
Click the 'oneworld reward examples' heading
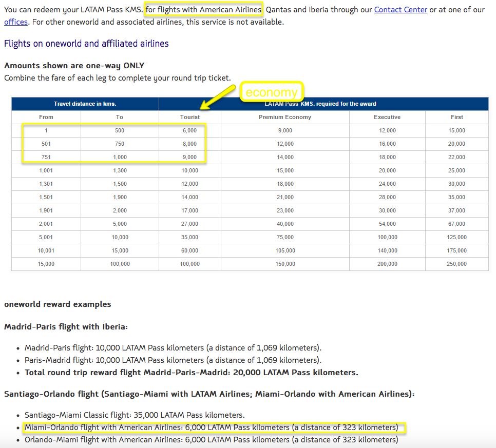(58, 304)
